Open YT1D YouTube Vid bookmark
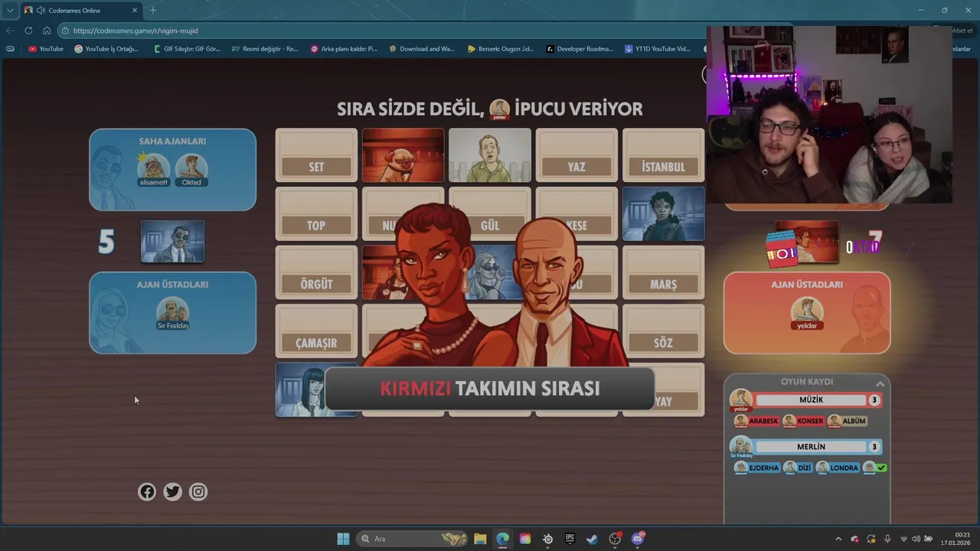This screenshot has width=980, height=551. [658, 49]
